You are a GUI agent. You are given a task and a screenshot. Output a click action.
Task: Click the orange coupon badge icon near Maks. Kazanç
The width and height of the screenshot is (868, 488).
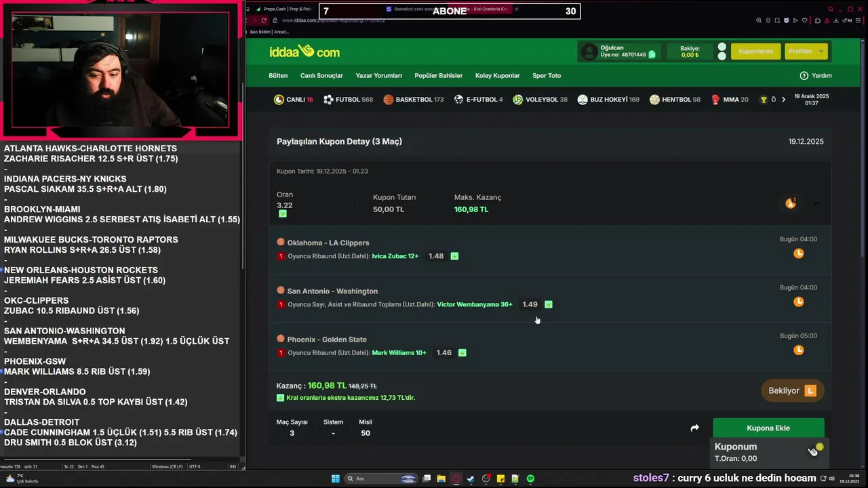[x=791, y=203]
